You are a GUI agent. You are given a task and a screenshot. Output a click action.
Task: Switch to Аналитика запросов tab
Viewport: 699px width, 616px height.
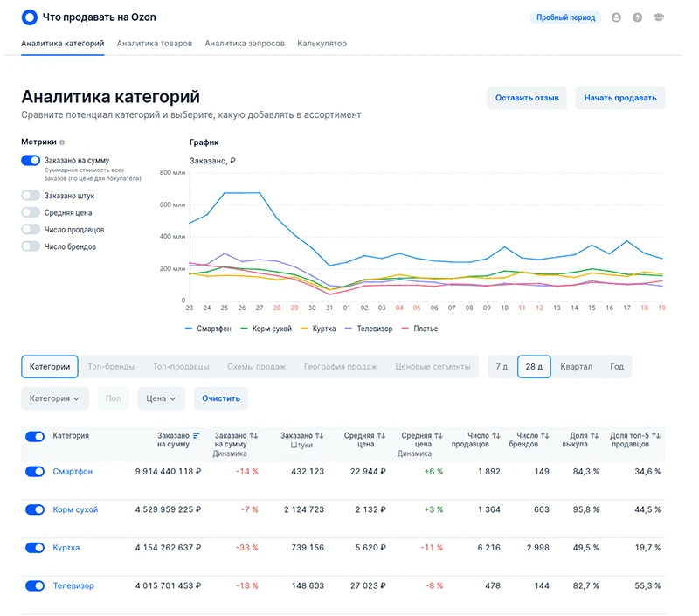point(245,44)
